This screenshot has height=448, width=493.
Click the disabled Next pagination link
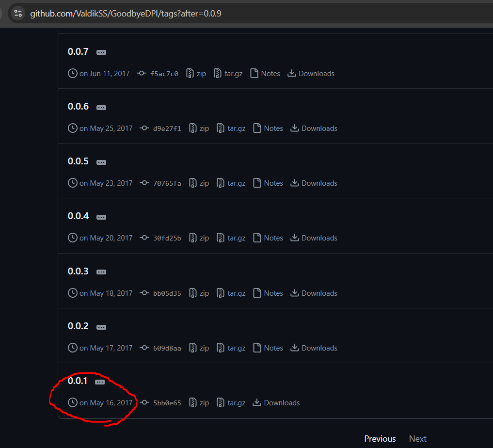point(417,439)
